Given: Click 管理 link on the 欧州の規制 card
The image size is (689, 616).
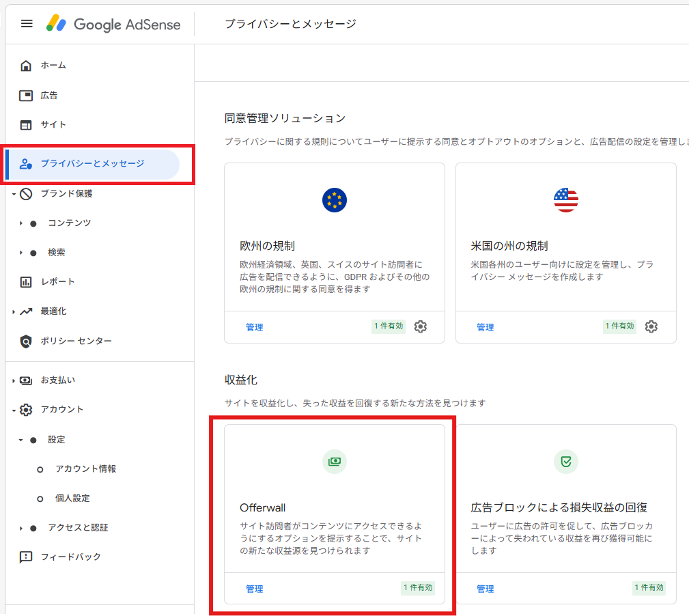Looking at the screenshot, I should [254, 328].
